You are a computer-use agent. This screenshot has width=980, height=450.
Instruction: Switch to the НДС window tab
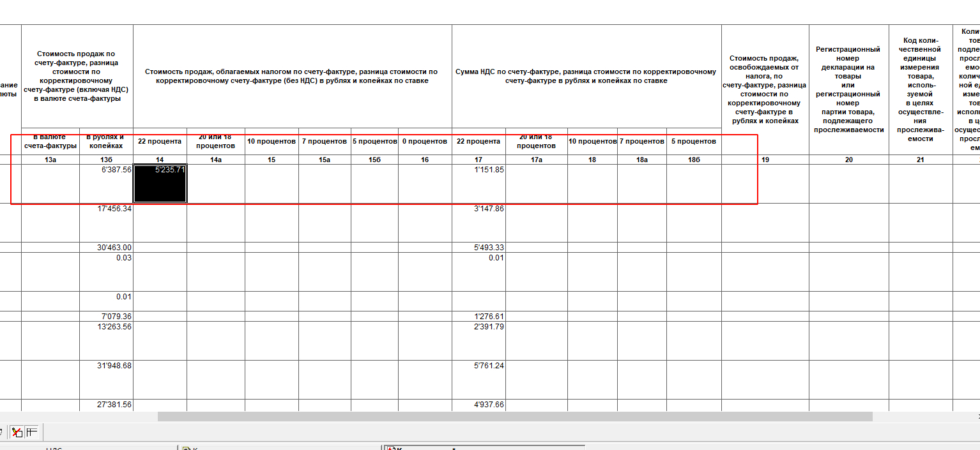pyautogui.click(x=54, y=448)
